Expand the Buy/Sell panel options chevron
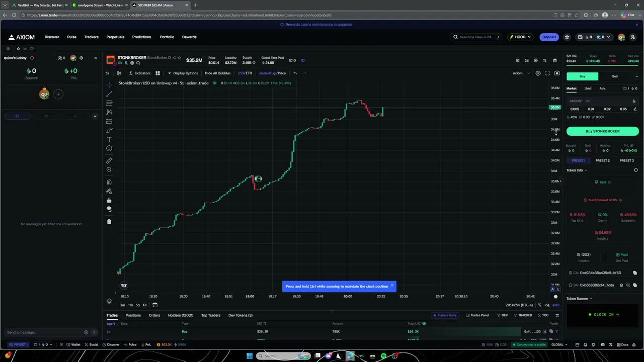This screenshot has height=362, width=644. (636, 76)
